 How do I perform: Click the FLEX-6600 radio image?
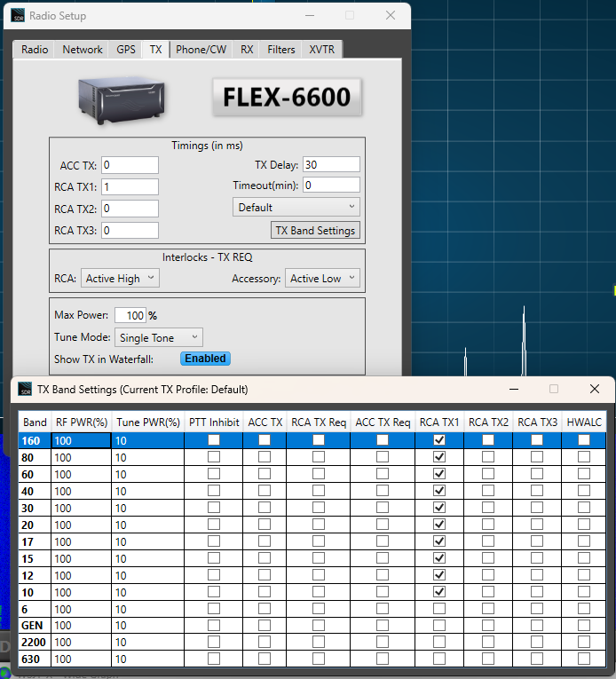click(122, 100)
